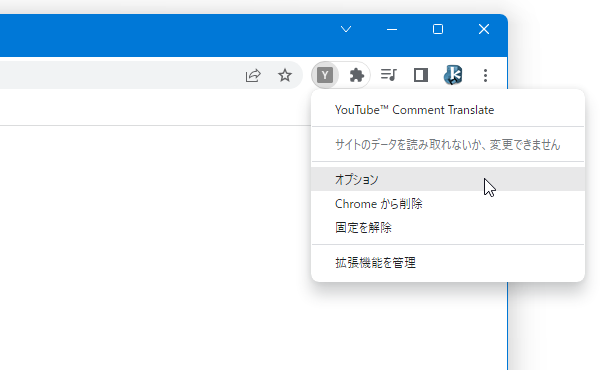Open the user profile avatar
600x370 pixels.
coord(453,75)
